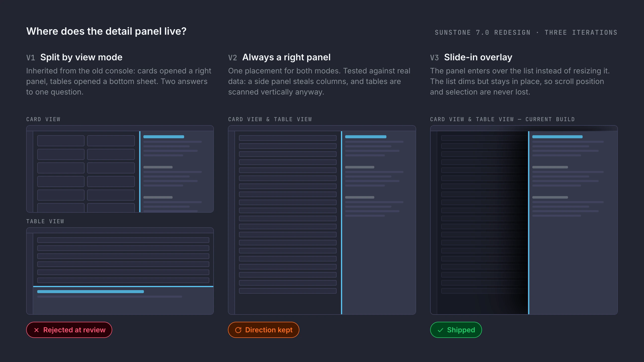
Task: Open the V1 table view wireframe
Action: pyautogui.click(x=120, y=271)
